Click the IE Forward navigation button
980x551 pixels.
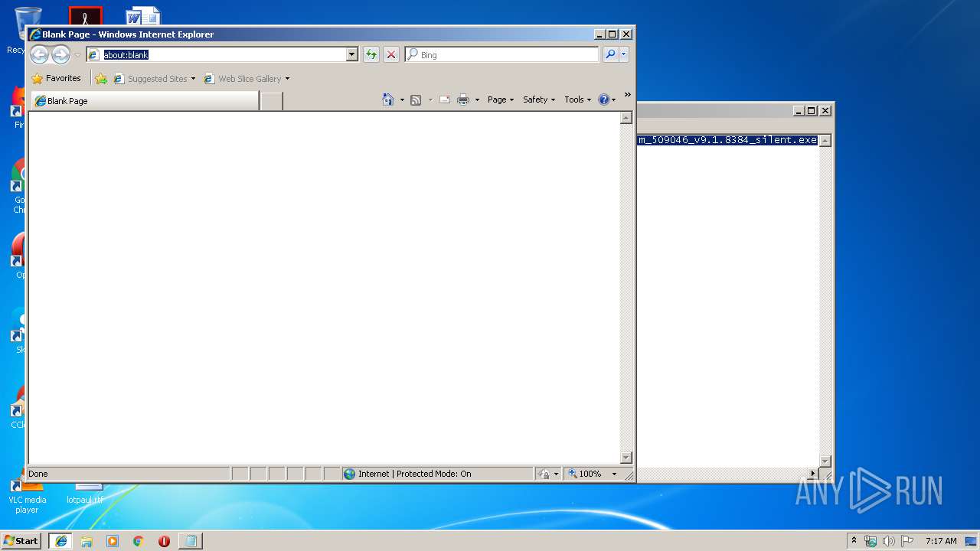[x=60, y=54]
